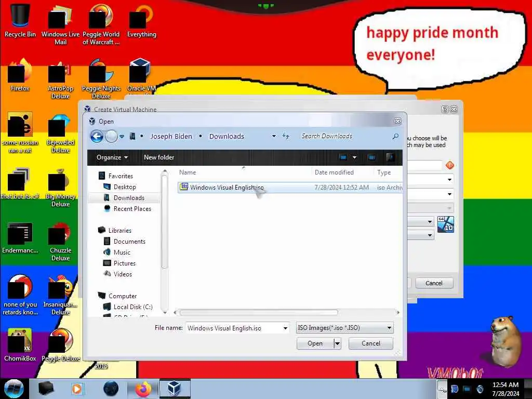Screen dimensions: 532x399
Task: Close the Open dialog with X
Action: [x=397, y=121]
